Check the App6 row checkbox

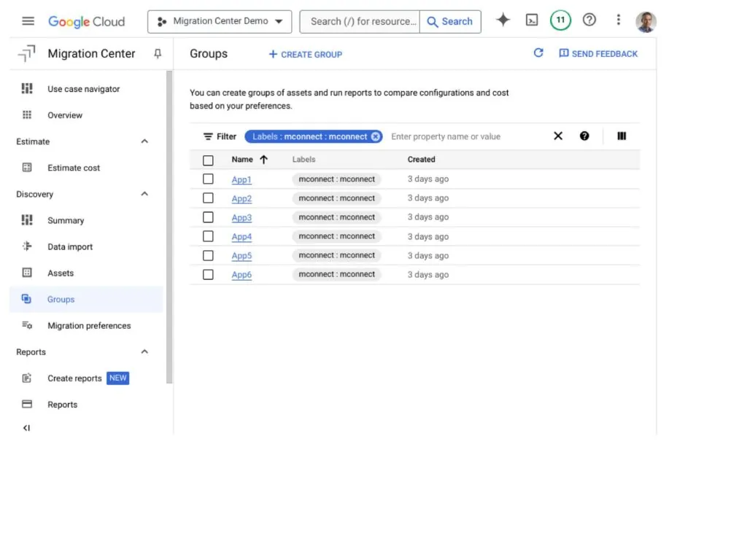[x=208, y=275]
